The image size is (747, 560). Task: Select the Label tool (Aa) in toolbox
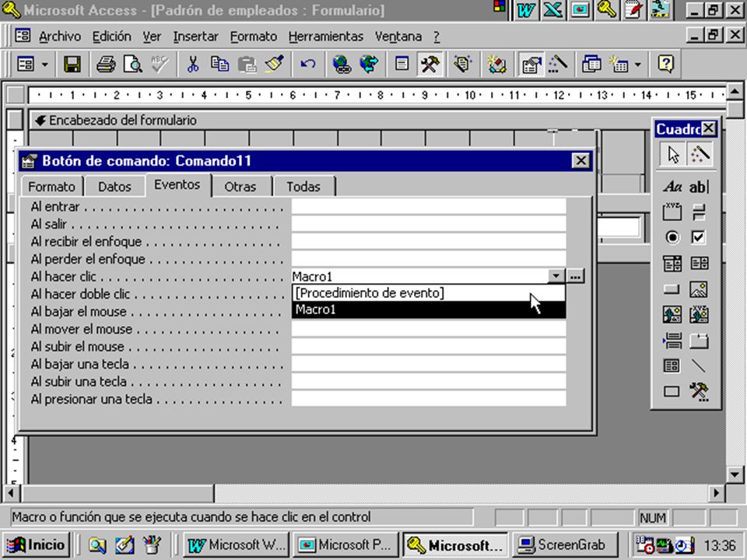pyautogui.click(x=672, y=186)
